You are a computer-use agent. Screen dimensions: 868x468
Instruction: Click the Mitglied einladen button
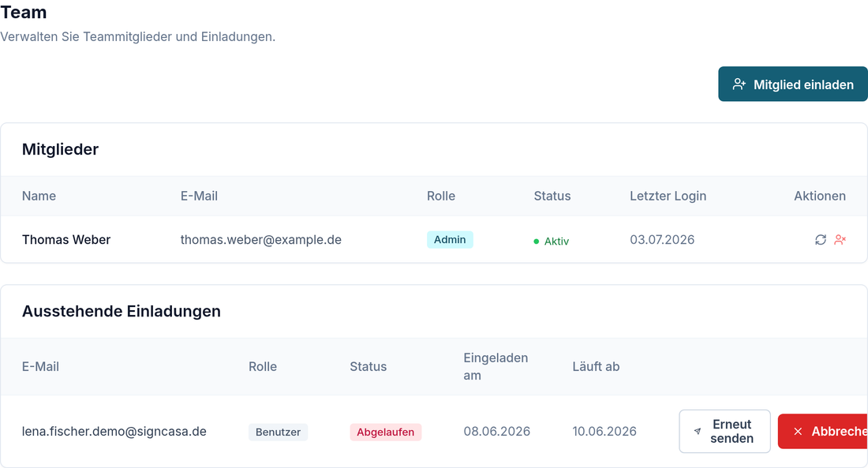click(x=793, y=84)
